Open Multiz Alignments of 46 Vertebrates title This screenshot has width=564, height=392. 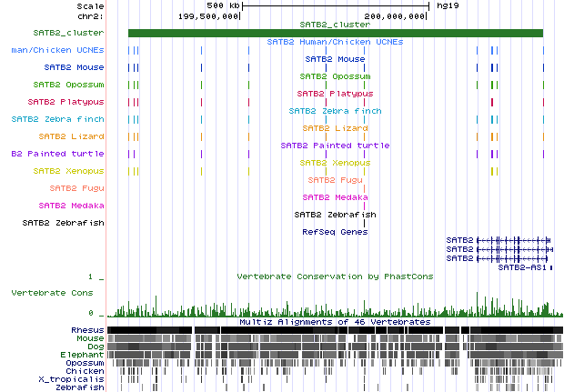336,322
